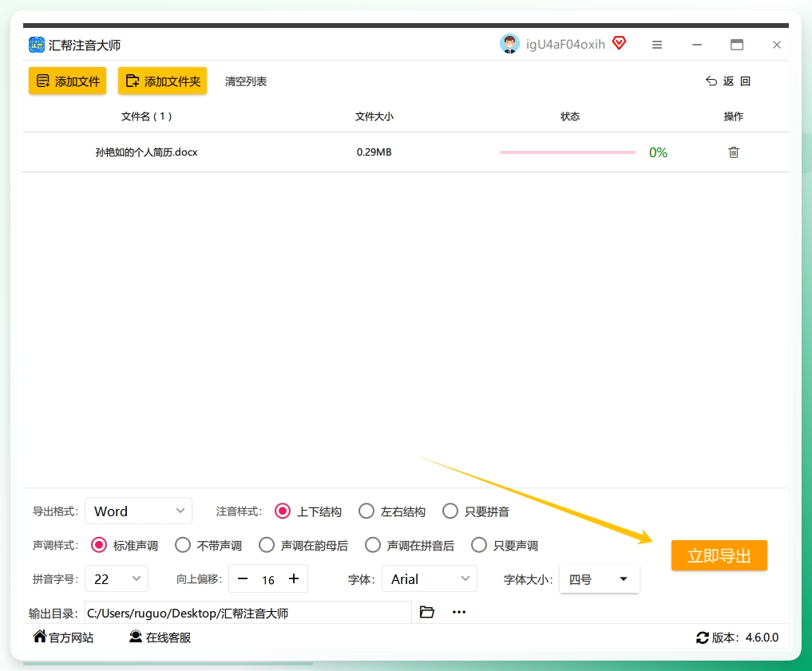
Task: Click the 文件大小 column header
Action: point(374,116)
